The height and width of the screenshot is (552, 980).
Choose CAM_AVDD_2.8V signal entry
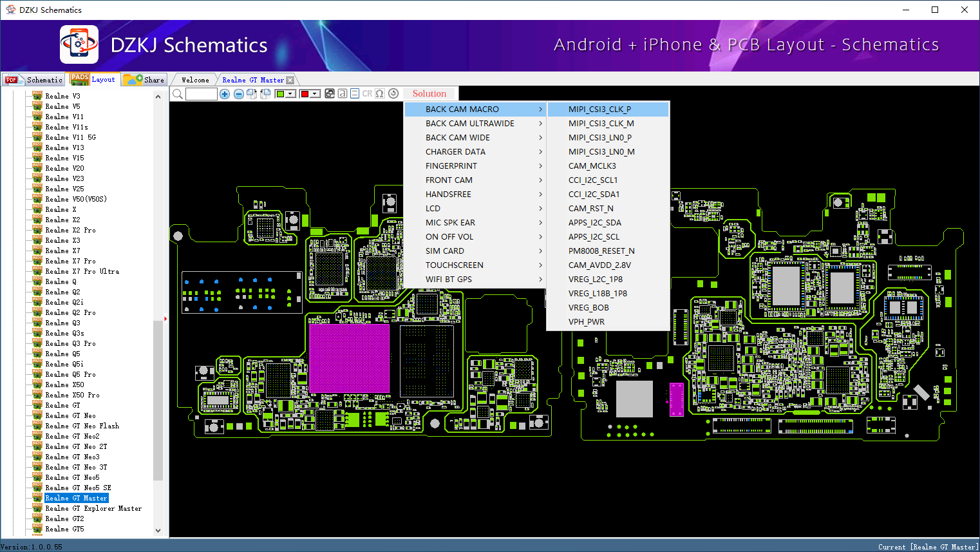pyautogui.click(x=599, y=265)
